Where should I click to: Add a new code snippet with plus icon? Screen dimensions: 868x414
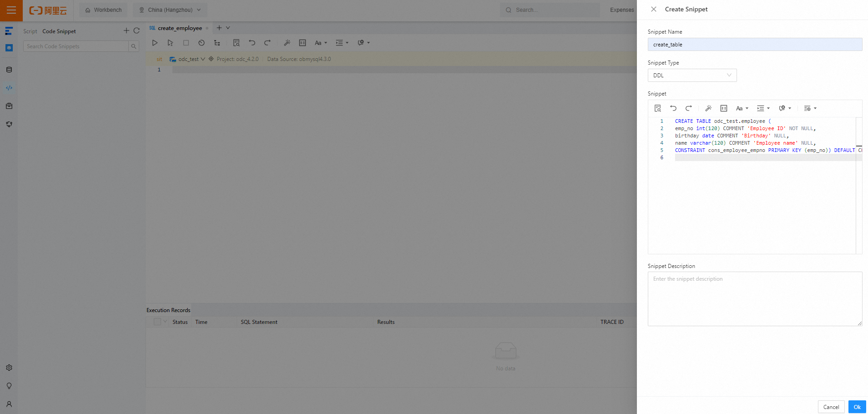coord(126,31)
